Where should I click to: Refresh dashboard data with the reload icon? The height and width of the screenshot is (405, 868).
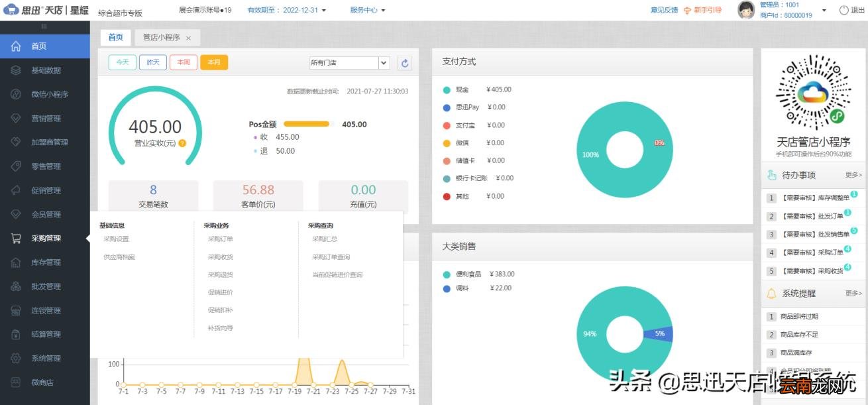pyautogui.click(x=405, y=63)
